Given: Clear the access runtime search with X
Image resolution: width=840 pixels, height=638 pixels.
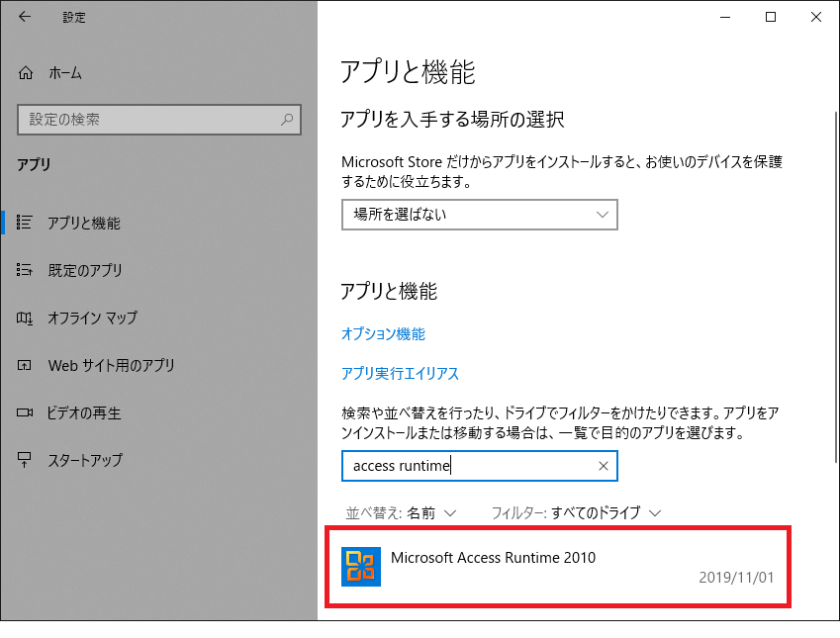Looking at the screenshot, I should (x=603, y=466).
